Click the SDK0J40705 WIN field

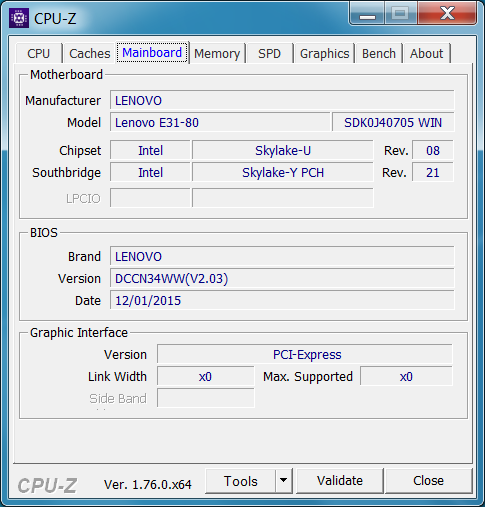[393, 123]
